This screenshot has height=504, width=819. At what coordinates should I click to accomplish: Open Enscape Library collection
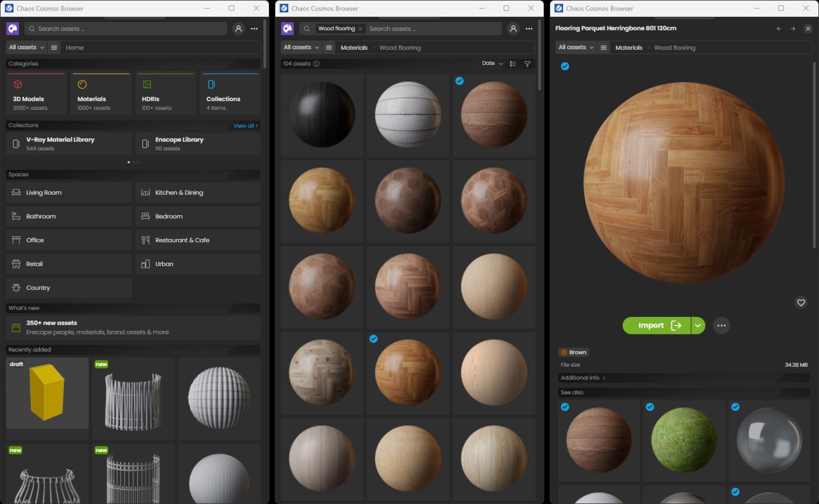(198, 144)
